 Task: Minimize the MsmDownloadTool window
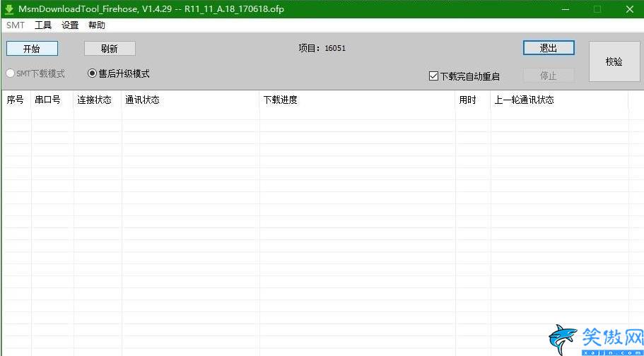tap(566, 9)
